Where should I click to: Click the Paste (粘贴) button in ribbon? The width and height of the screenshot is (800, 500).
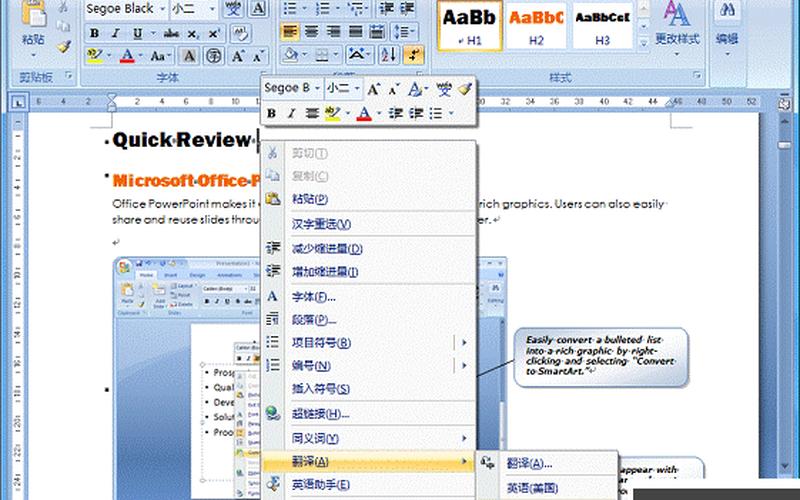pyautogui.click(x=34, y=28)
